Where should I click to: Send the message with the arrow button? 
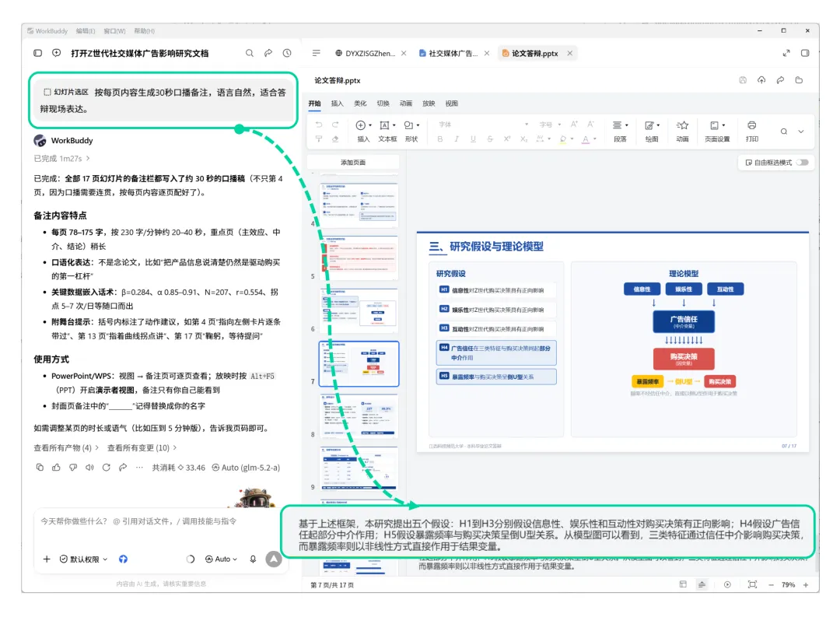tap(274, 559)
